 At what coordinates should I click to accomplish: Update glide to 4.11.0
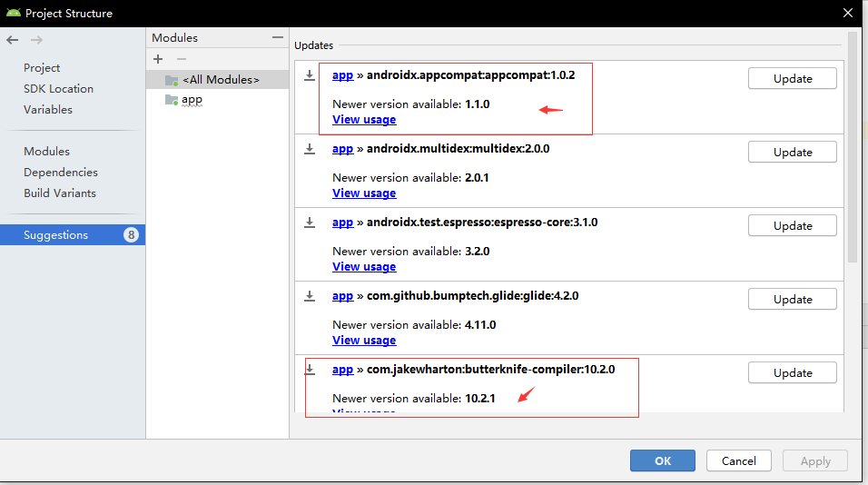click(792, 300)
